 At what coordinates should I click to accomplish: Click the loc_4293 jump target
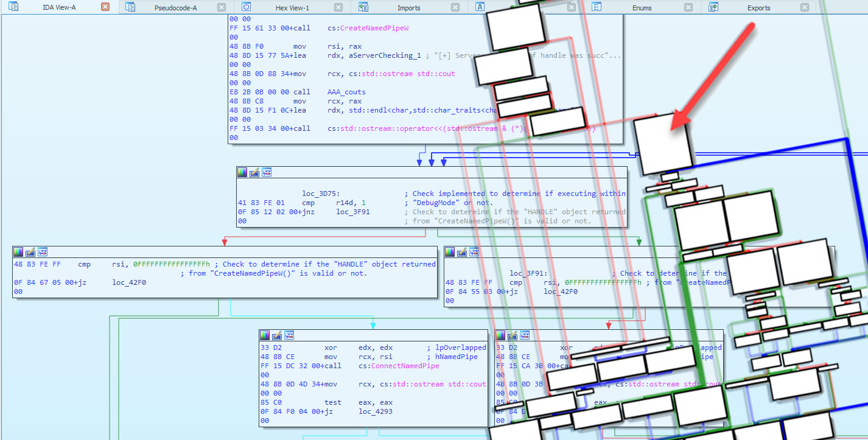(376, 411)
